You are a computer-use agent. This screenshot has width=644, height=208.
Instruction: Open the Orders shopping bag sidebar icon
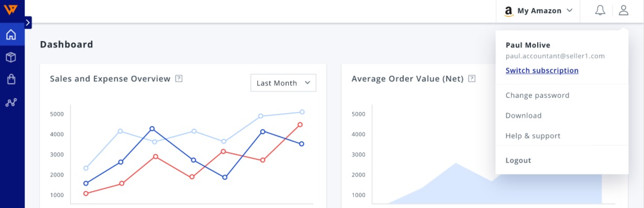coord(11,79)
